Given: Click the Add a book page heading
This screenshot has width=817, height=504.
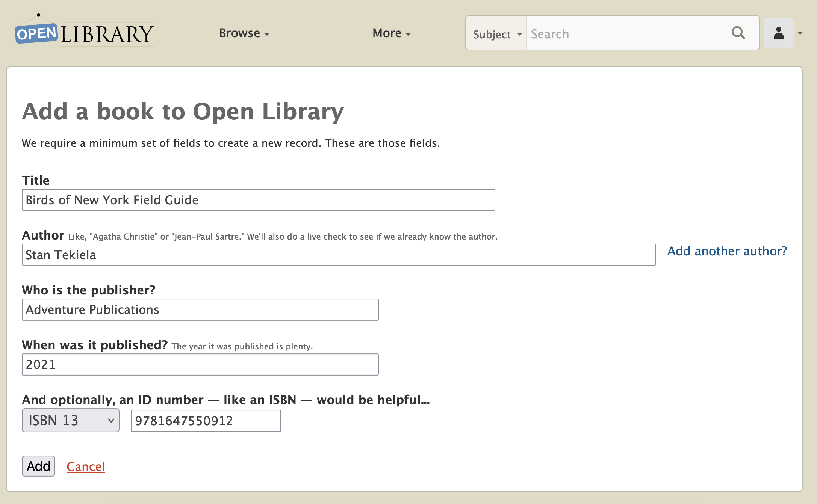Looking at the screenshot, I should click(183, 111).
